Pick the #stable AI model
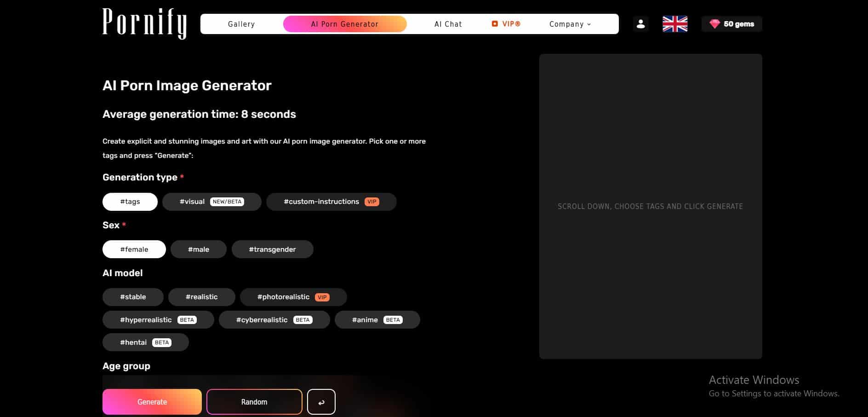The image size is (868, 417). pos(133,297)
